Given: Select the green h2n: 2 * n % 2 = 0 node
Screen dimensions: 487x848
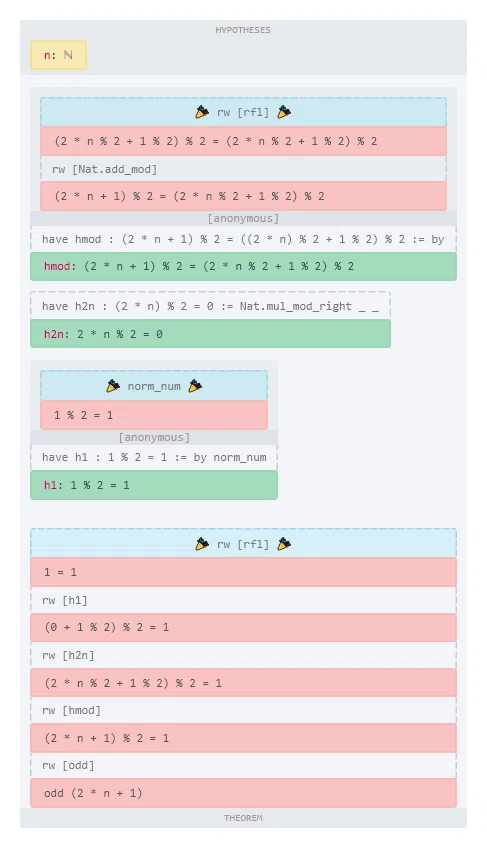Looking at the screenshot, I should [x=210, y=334].
